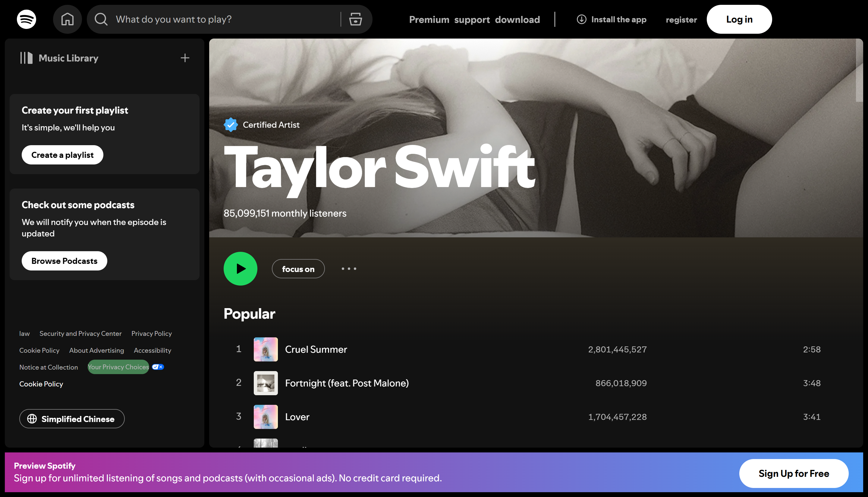Click Browse Podcasts
The width and height of the screenshot is (868, 497).
coord(64,261)
